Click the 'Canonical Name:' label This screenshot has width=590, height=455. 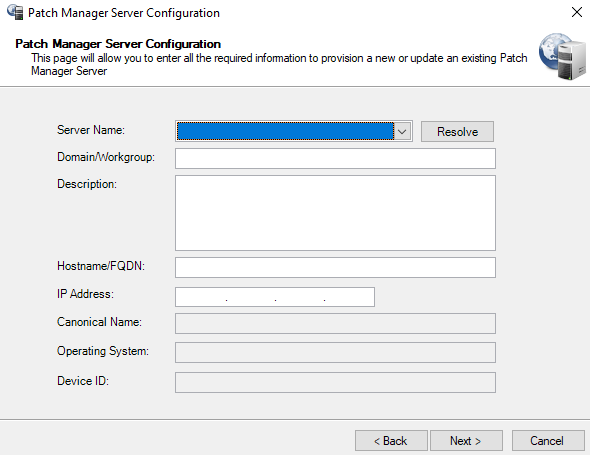click(x=99, y=322)
